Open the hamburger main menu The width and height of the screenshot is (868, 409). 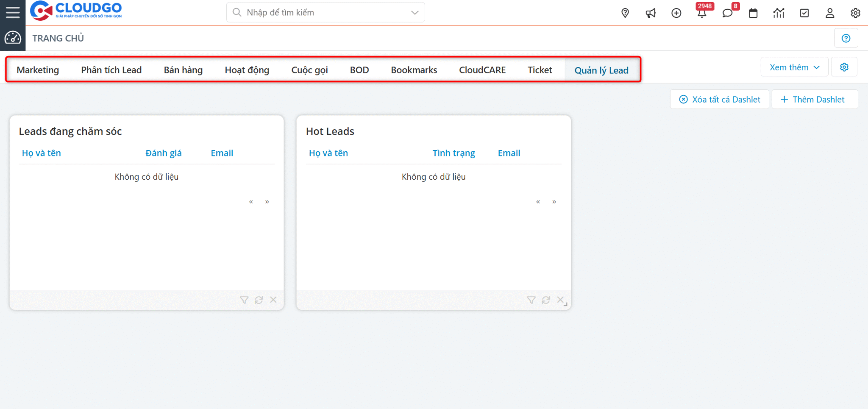click(13, 12)
